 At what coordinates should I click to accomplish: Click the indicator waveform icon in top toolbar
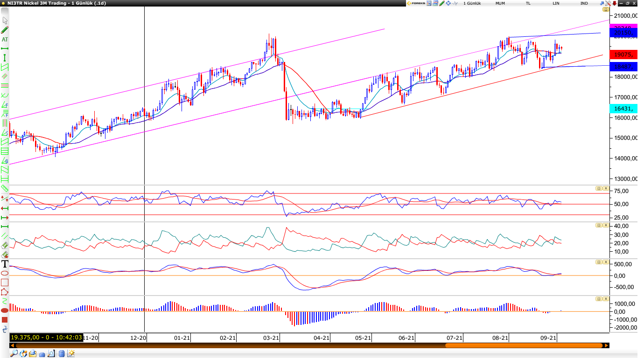pyautogui.click(x=455, y=3)
